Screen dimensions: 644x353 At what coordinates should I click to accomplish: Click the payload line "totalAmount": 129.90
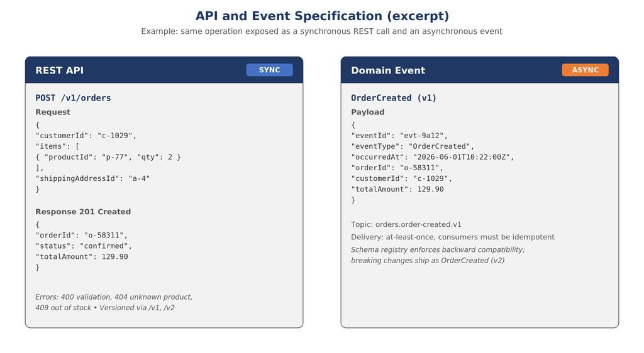tap(397, 189)
